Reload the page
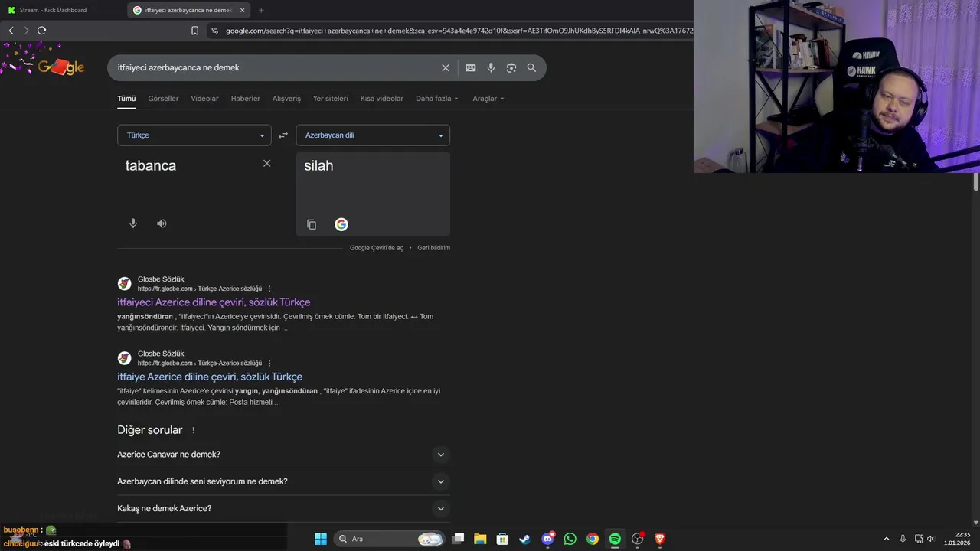Viewport: 980px width, 551px height. [41, 31]
